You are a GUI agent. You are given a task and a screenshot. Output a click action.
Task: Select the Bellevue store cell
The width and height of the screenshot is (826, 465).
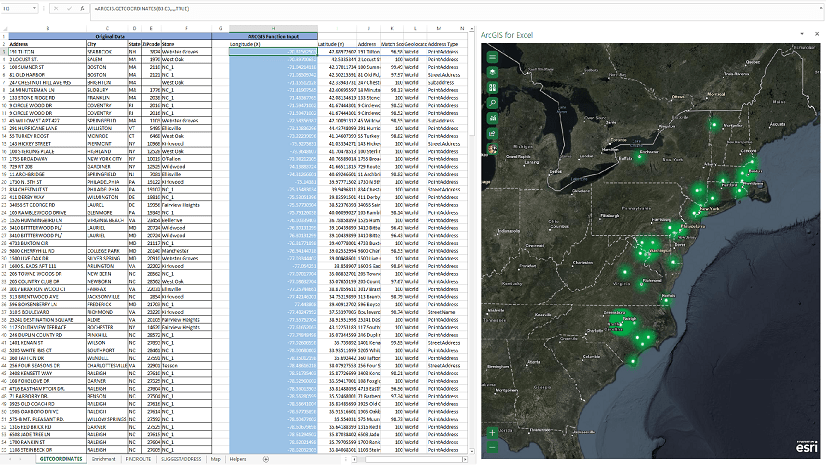point(186,220)
